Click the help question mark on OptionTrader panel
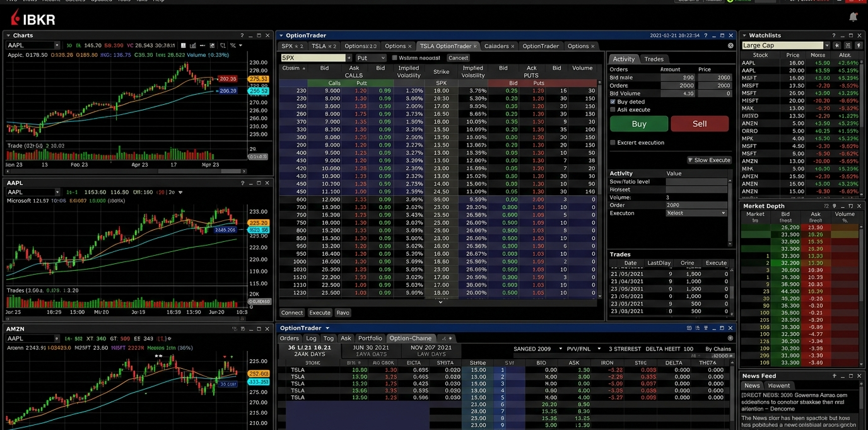 [x=706, y=35]
